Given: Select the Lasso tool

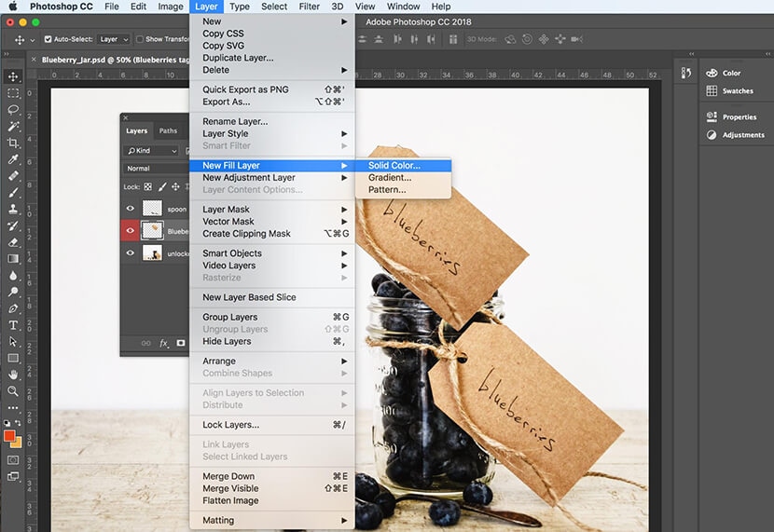Looking at the screenshot, I should 13,110.
